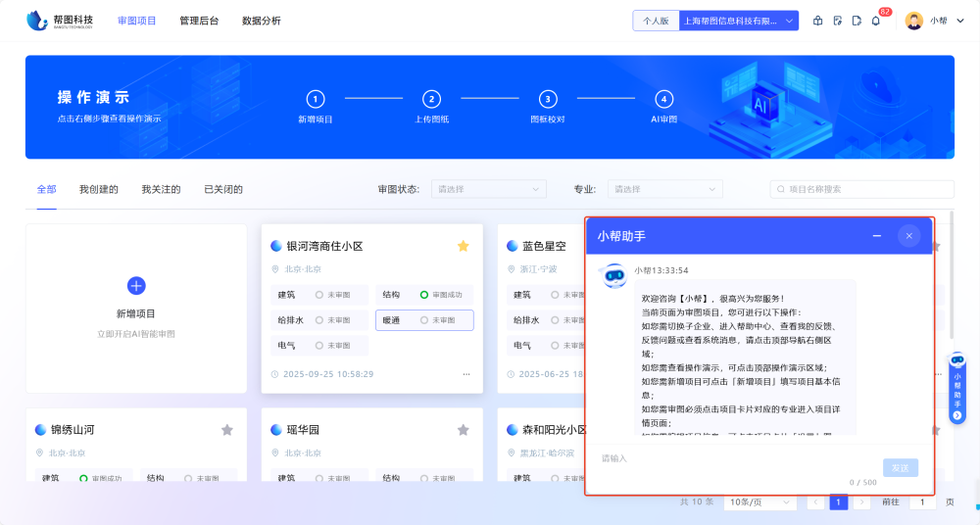
Task: Open the three-dot menu on 银河湾商住小区 card
Action: tap(465, 374)
